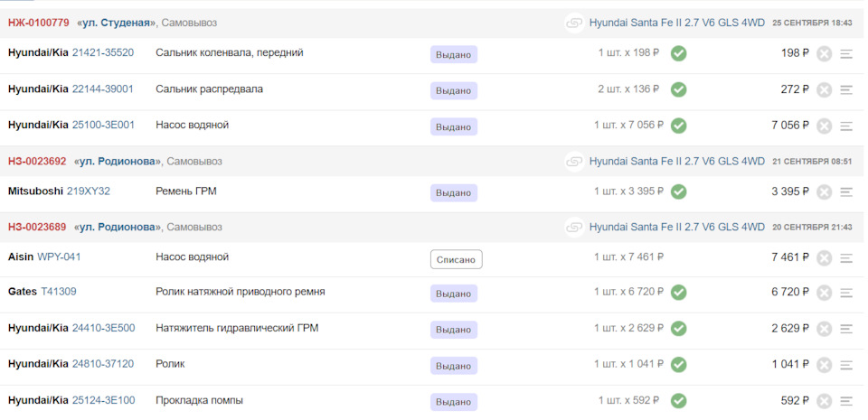
Task: Click the X icon on Ремень ГРМ row
Action: click(x=824, y=191)
